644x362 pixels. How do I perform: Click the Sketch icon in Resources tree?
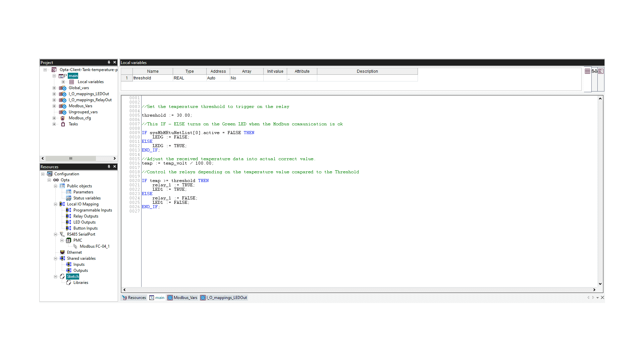coord(62,277)
